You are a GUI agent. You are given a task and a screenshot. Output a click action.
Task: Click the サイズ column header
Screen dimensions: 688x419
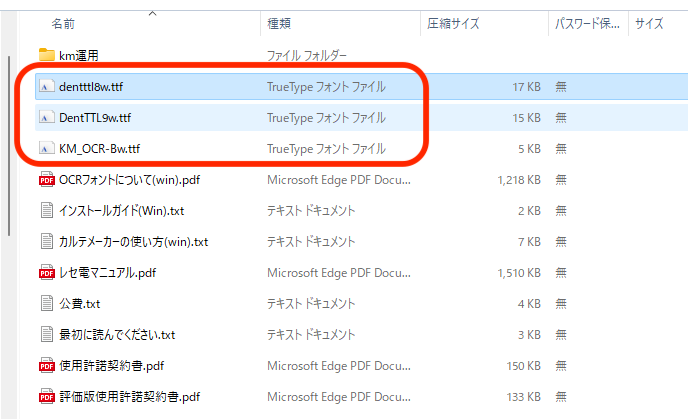coord(649,23)
